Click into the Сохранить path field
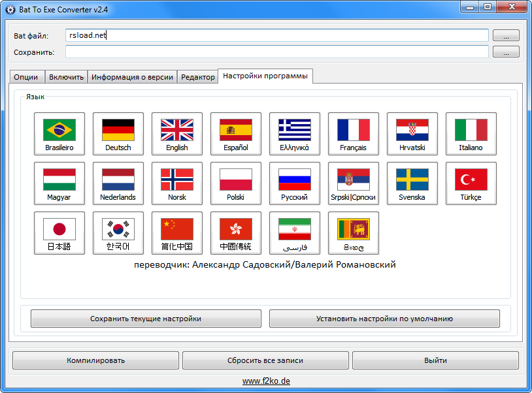 (x=277, y=52)
